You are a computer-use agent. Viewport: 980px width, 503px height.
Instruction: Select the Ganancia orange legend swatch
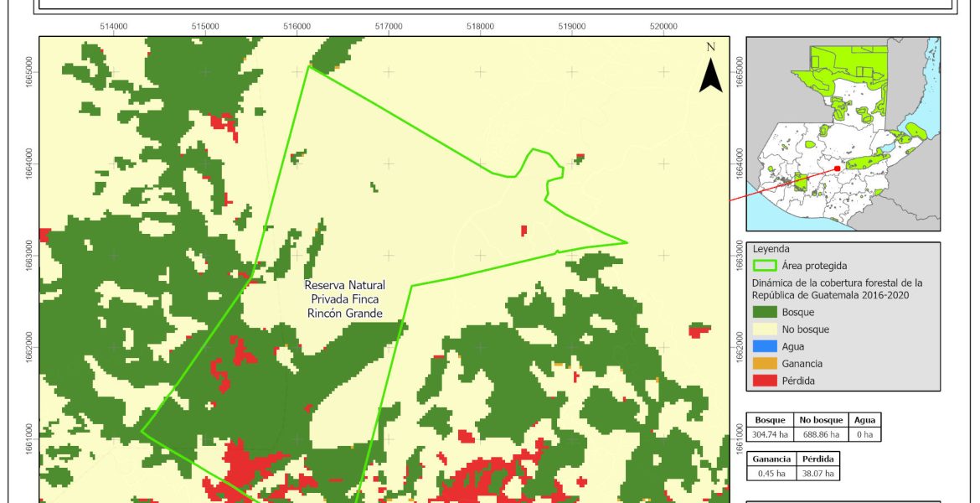coord(766,364)
